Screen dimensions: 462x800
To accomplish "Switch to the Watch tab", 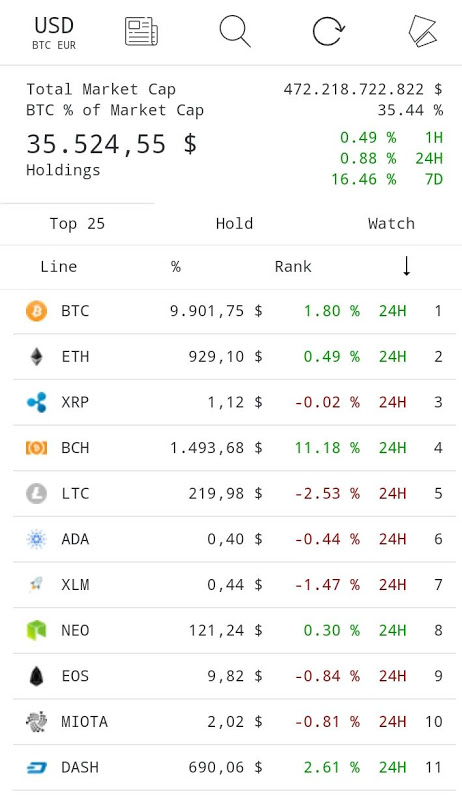I will (x=391, y=224).
